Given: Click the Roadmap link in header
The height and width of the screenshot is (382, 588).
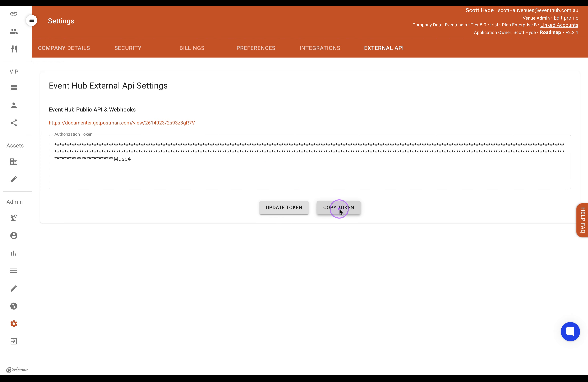Looking at the screenshot, I should 550,33.
